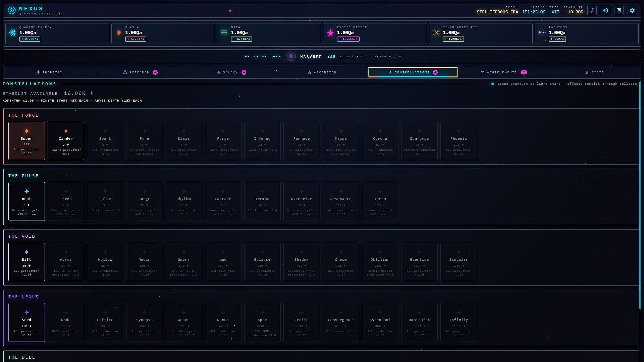Light the Seed star
Viewport: 644px width, 362px height.
tap(26, 322)
